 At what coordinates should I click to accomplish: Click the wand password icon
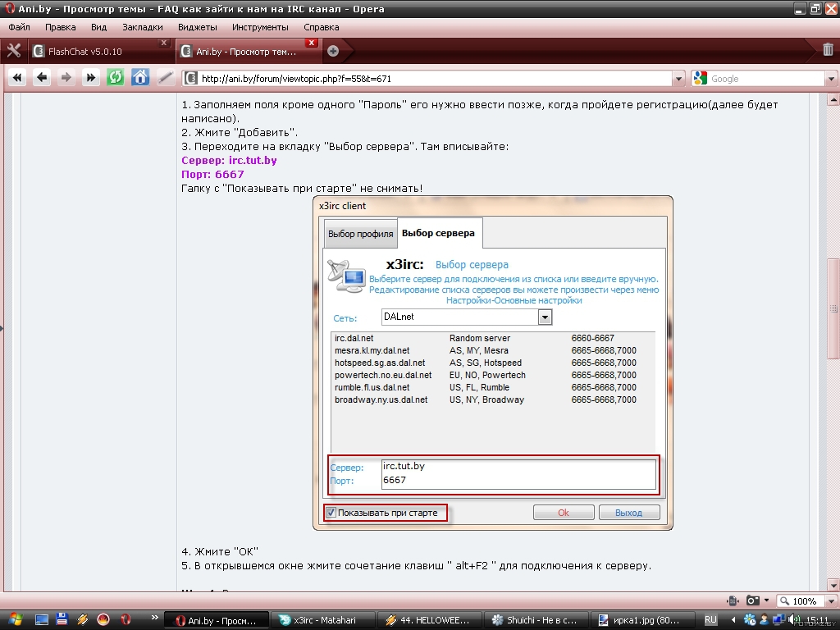(165, 78)
